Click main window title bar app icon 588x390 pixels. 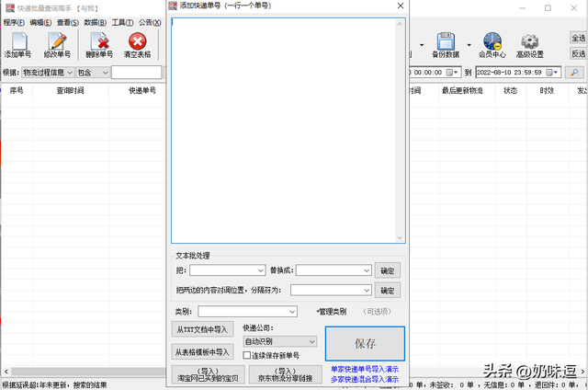(x=10, y=8)
